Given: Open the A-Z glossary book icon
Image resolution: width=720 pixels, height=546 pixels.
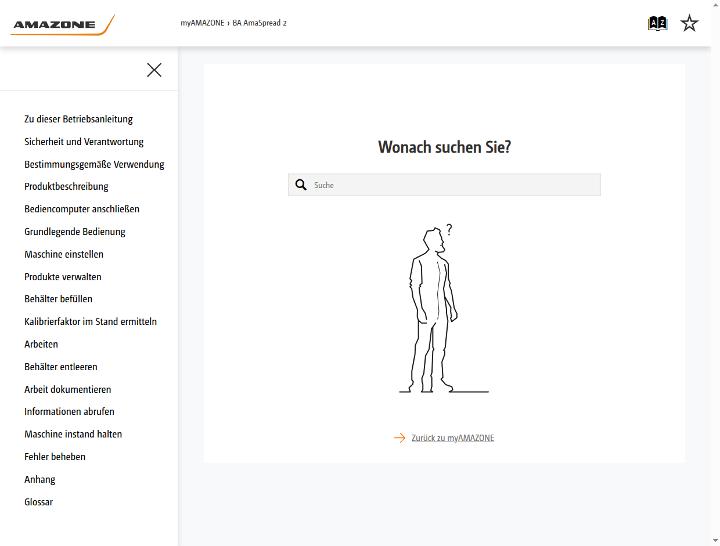Looking at the screenshot, I should [x=657, y=23].
